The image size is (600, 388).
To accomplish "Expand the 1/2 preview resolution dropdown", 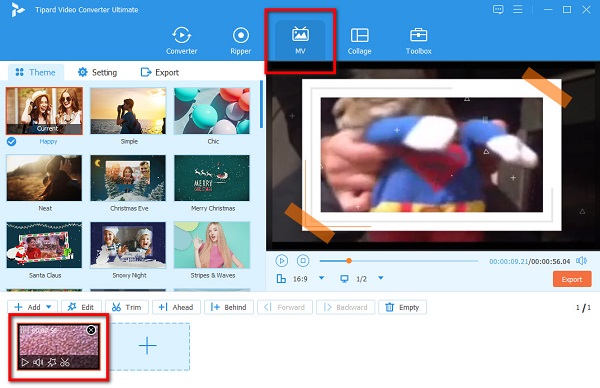I will tap(381, 278).
